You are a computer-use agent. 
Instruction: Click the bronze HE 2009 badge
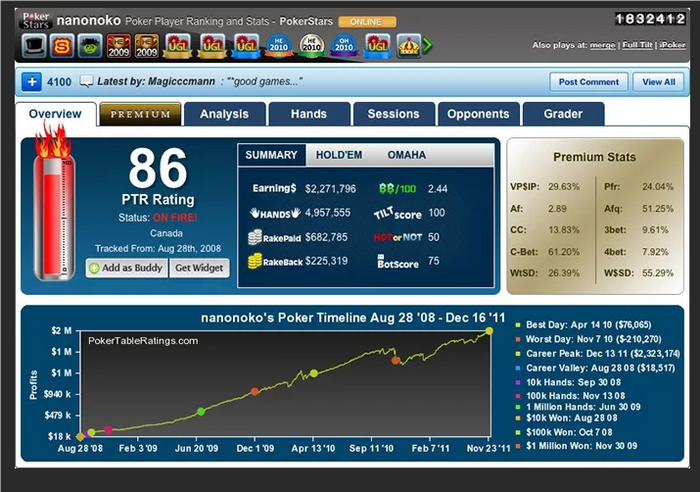[146, 46]
